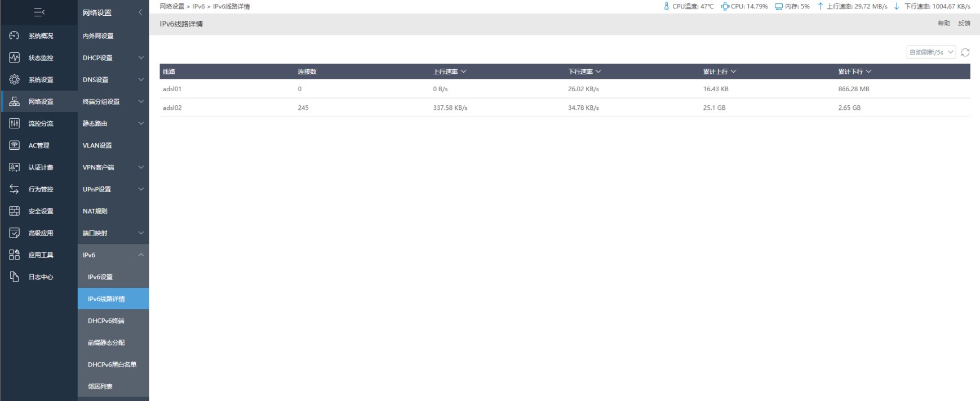
Task: Open the 日志中心 documents icon
Action: [14, 277]
